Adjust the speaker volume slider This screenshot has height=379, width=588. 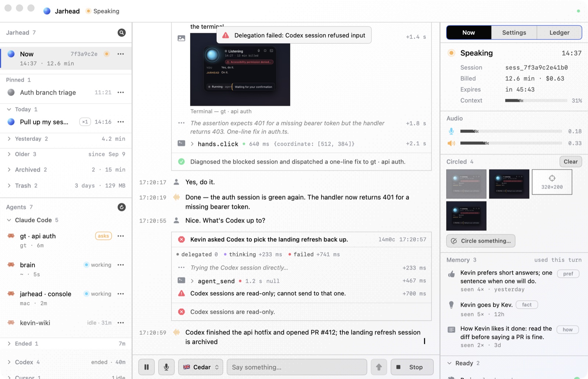click(x=511, y=143)
